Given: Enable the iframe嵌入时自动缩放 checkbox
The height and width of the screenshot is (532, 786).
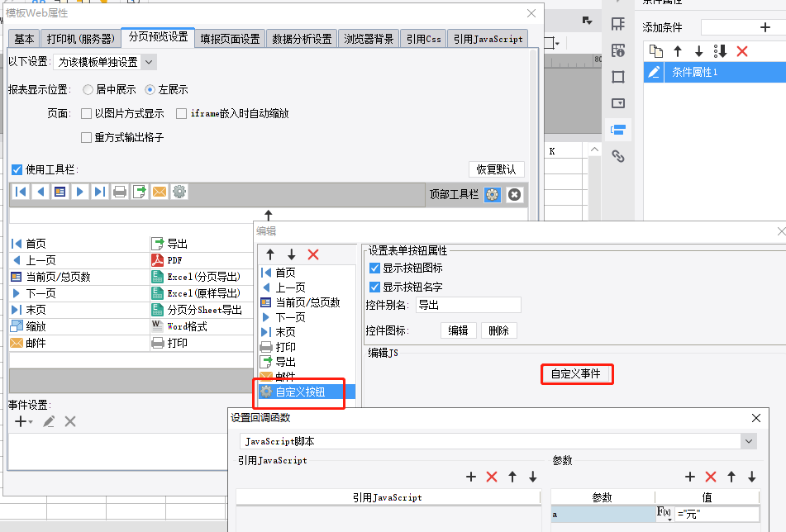Looking at the screenshot, I should [182, 114].
